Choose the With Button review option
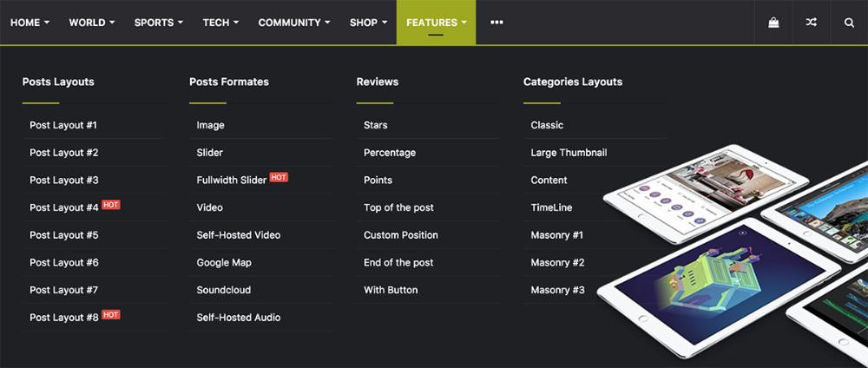 (x=391, y=290)
